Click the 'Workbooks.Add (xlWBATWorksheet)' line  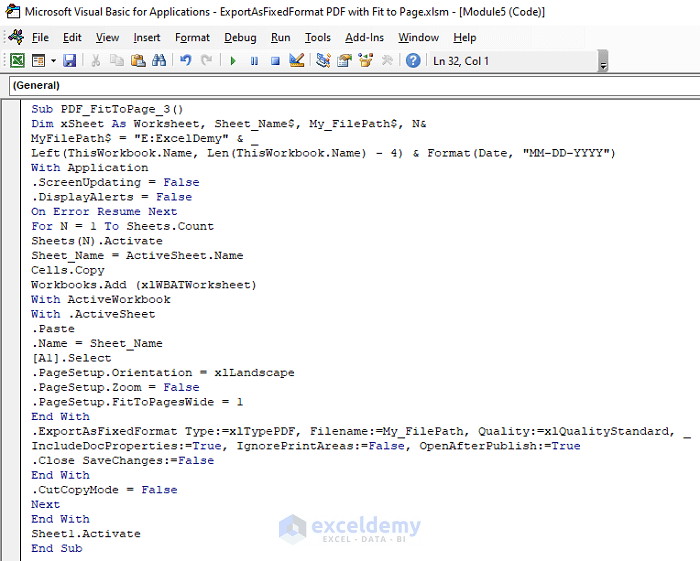pyautogui.click(x=143, y=285)
